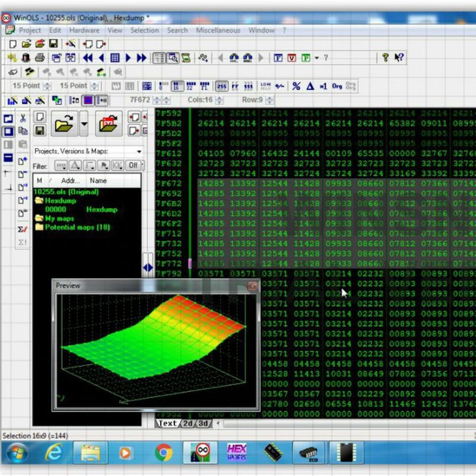Open the filter dropdown with delta triangle
476x476 pixels.
[x=75, y=165]
